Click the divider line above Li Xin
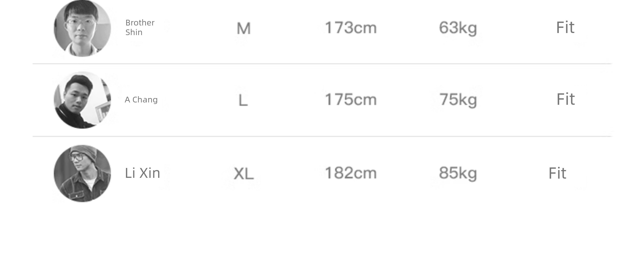The width and height of the screenshot is (644, 260). (x=322, y=136)
